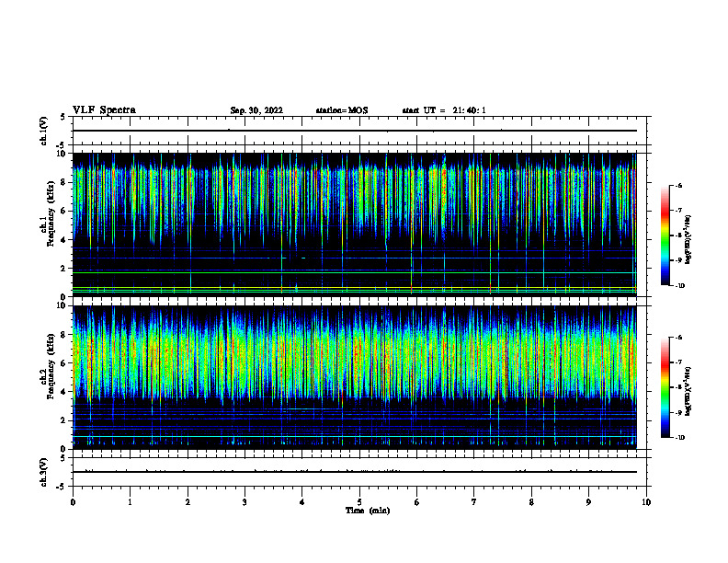
Task: Click the "VLF Spectra" plot title
Action: (104, 110)
